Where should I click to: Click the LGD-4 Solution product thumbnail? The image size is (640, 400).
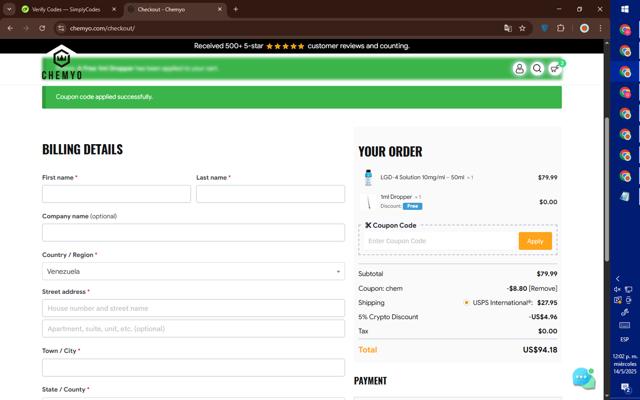(368, 178)
